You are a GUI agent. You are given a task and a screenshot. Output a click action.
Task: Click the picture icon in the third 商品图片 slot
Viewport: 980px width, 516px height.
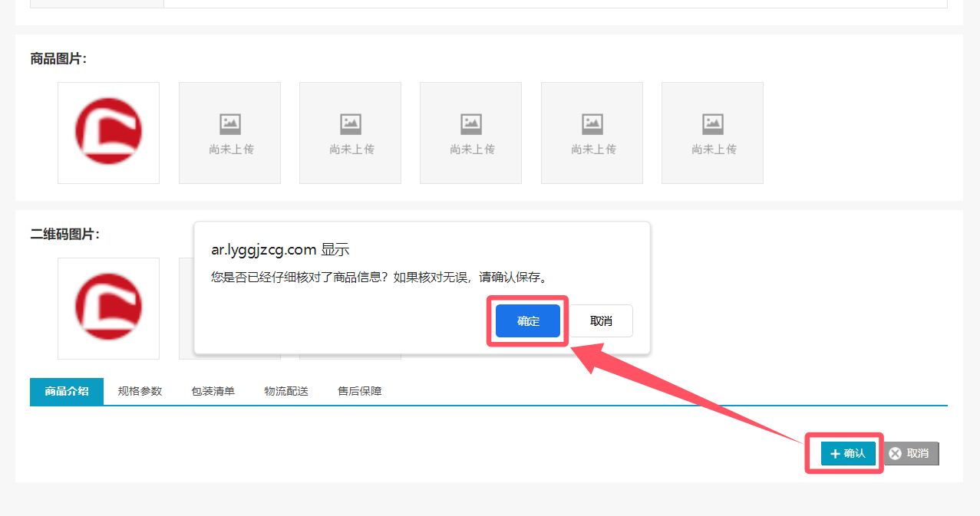coord(351,123)
